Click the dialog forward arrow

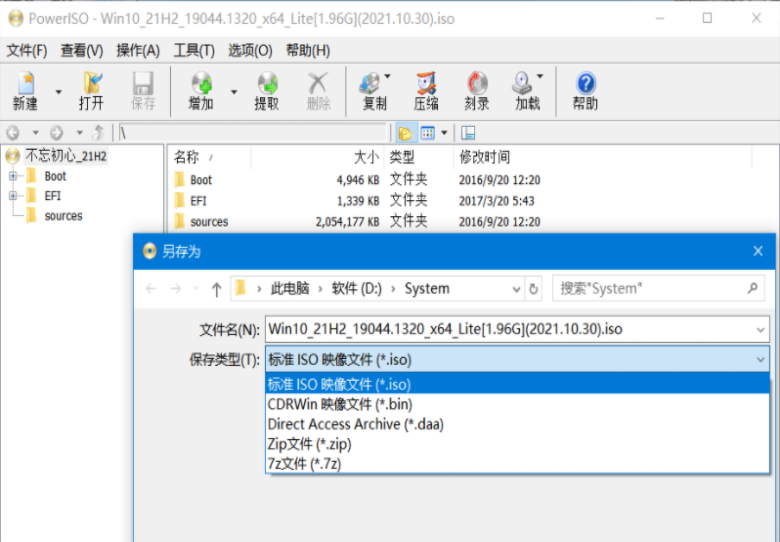pyautogui.click(x=176, y=288)
